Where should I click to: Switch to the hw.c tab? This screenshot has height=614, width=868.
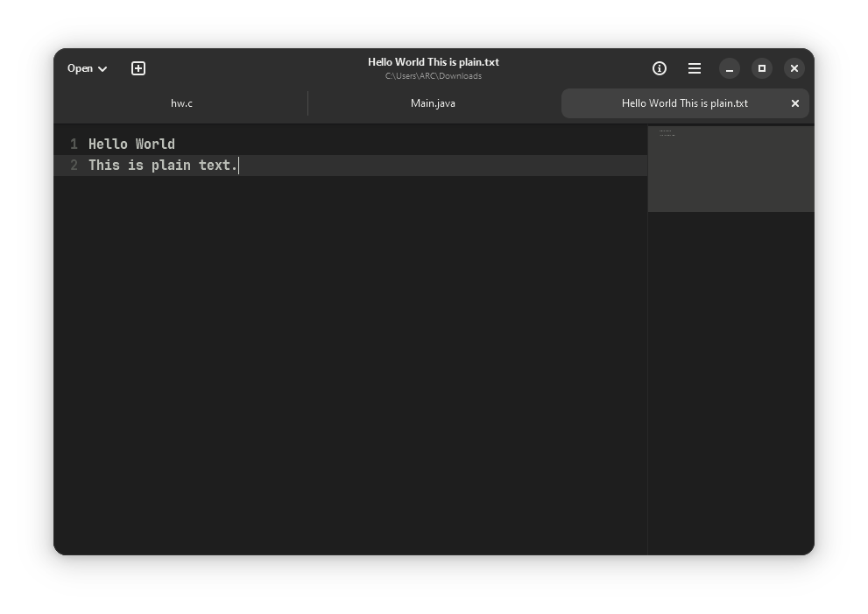point(181,103)
